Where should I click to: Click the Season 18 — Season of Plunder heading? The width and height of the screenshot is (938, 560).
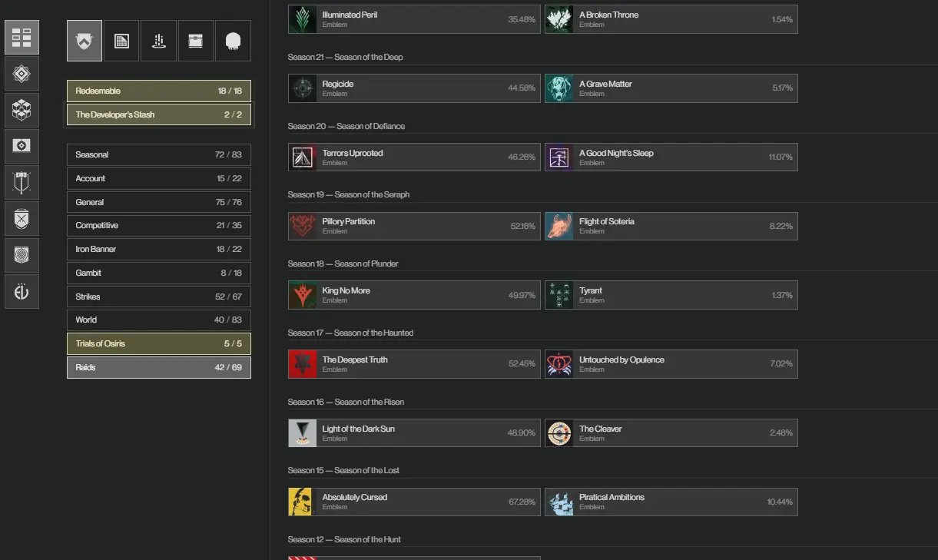pyautogui.click(x=343, y=263)
